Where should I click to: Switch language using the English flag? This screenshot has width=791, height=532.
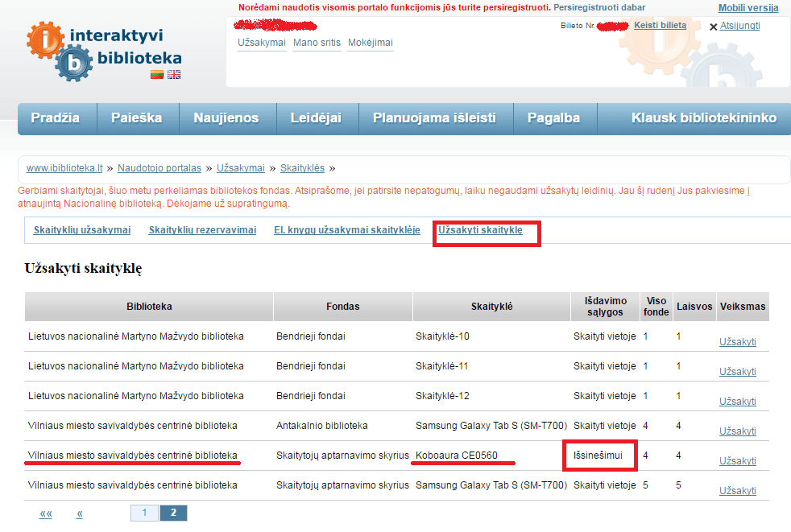(x=174, y=75)
